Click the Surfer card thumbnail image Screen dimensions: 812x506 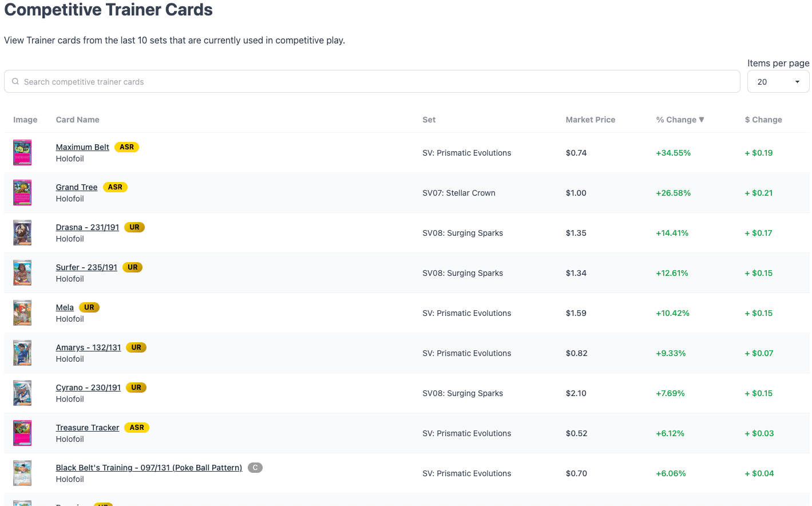coord(22,272)
